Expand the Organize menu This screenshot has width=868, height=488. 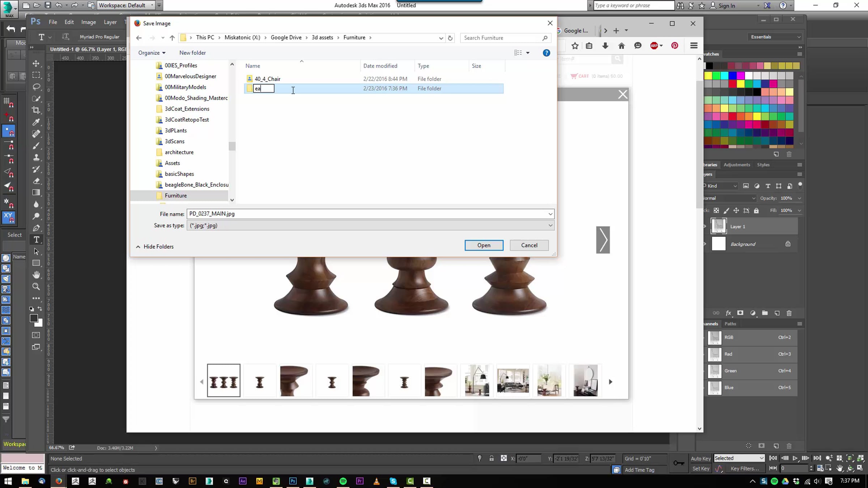[x=152, y=53]
